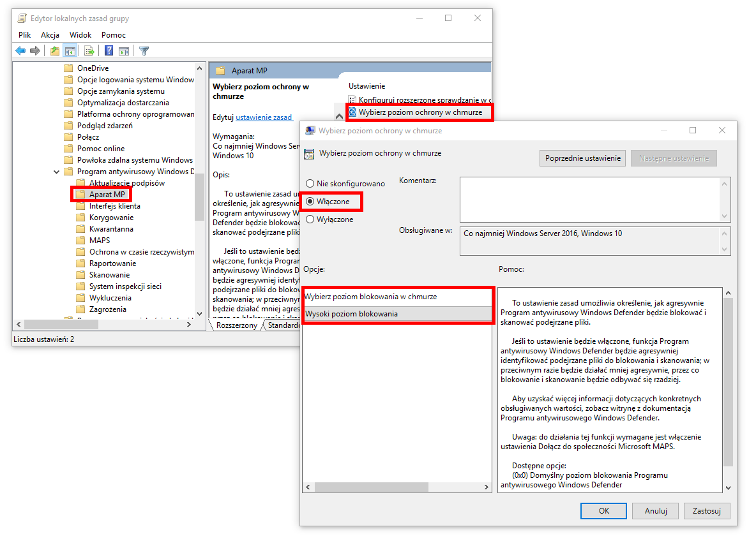Click Poprzednie ustawienie button
The width and height of the screenshot is (756, 541).
[x=583, y=158]
